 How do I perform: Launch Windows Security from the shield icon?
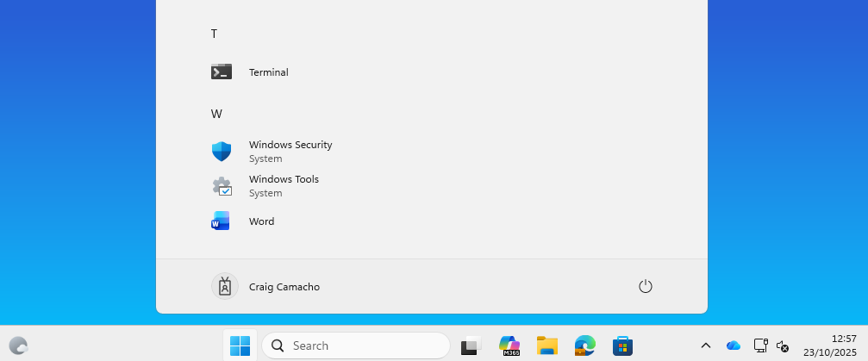click(222, 152)
